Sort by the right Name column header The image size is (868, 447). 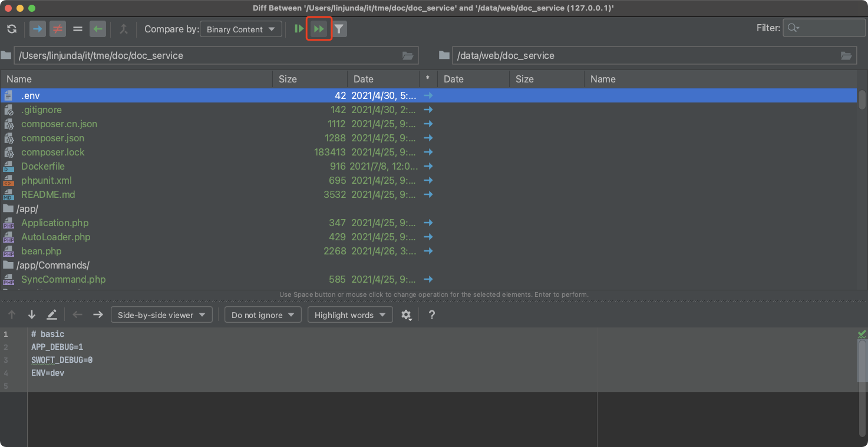click(721, 79)
